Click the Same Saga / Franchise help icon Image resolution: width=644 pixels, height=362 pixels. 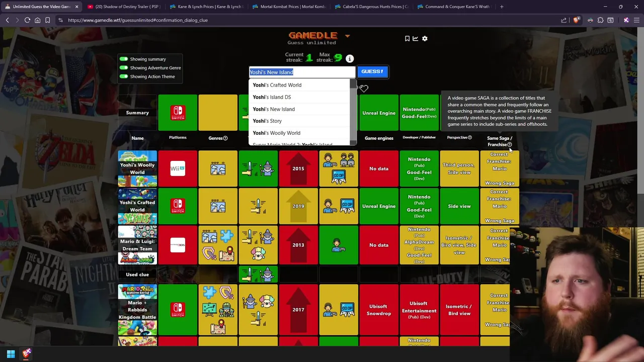point(509,145)
